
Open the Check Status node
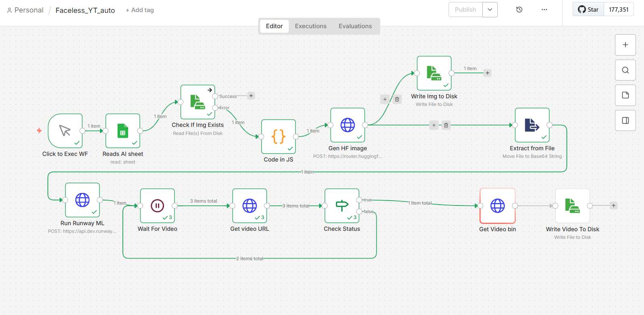tap(342, 206)
